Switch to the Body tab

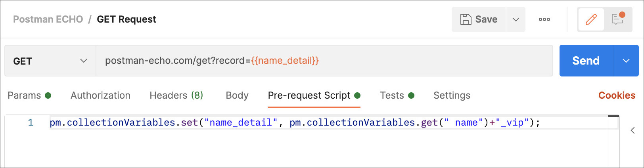pyautogui.click(x=237, y=95)
